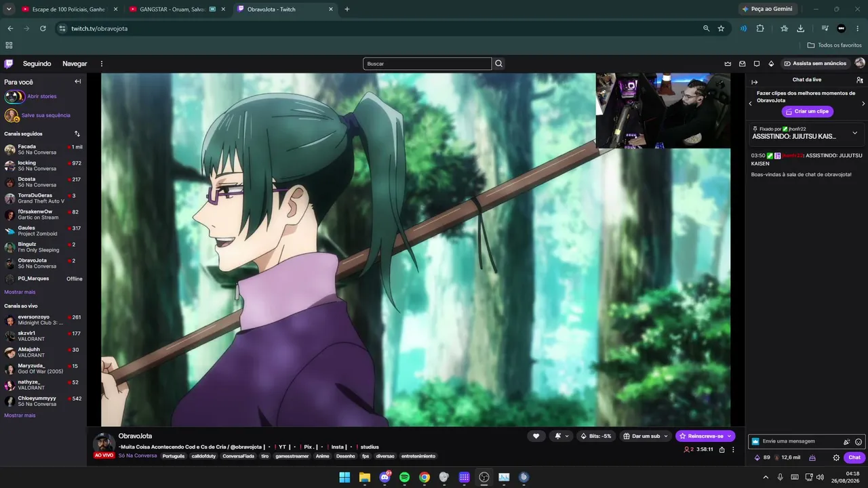Click the Peça ao Gemini button

[x=767, y=9]
